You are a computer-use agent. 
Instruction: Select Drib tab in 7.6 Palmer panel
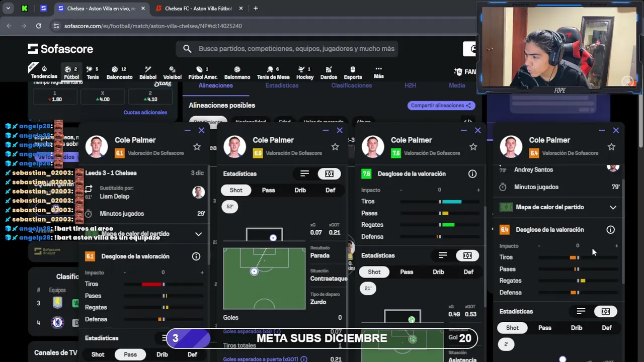(438, 272)
